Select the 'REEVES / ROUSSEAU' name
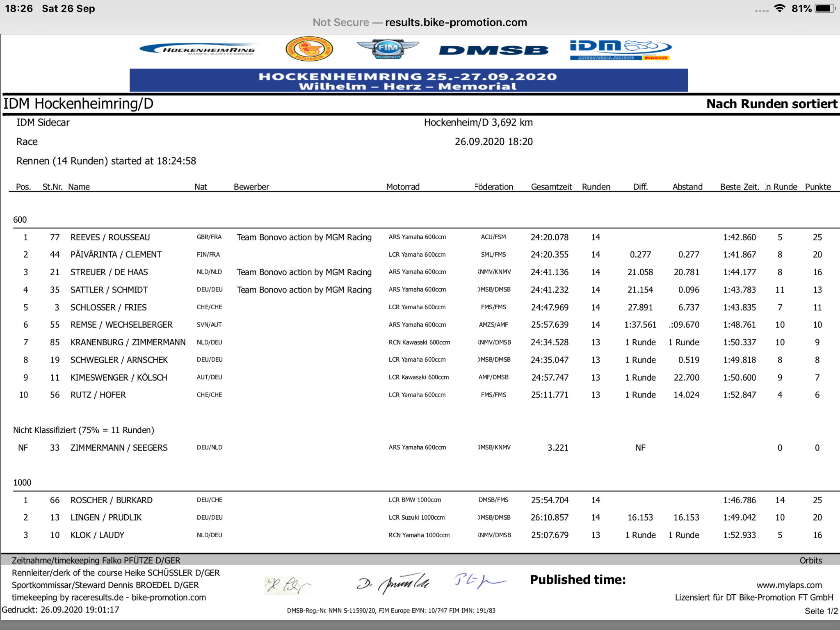The height and width of the screenshot is (630, 840). [110, 237]
